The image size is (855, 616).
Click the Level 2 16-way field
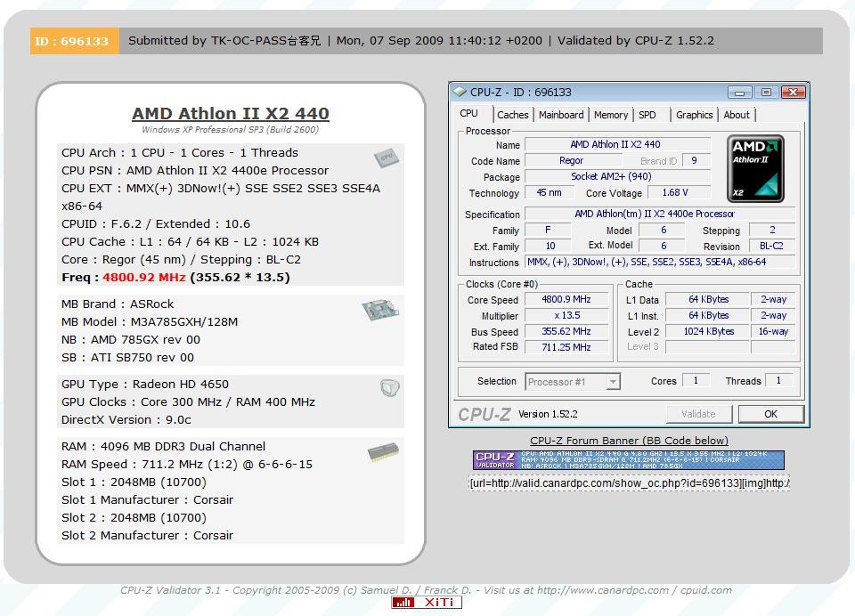click(x=773, y=331)
